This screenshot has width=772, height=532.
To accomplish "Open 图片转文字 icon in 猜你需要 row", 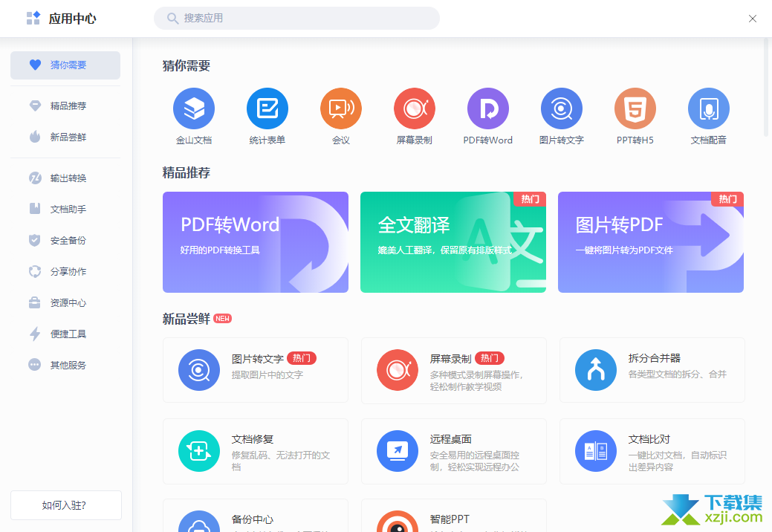I will 561,108.
